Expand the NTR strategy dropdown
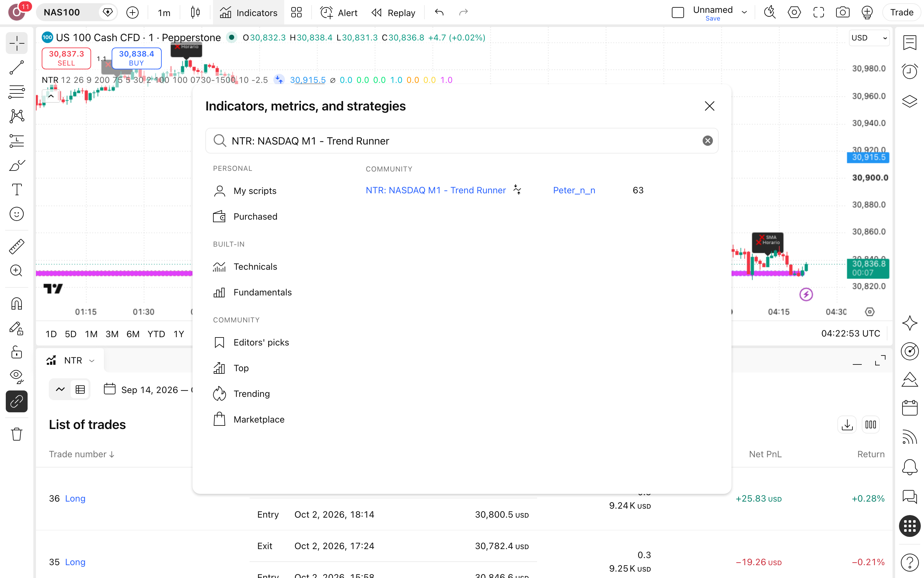The height and width of the screenshot is (578, 924). click(92, 361)
